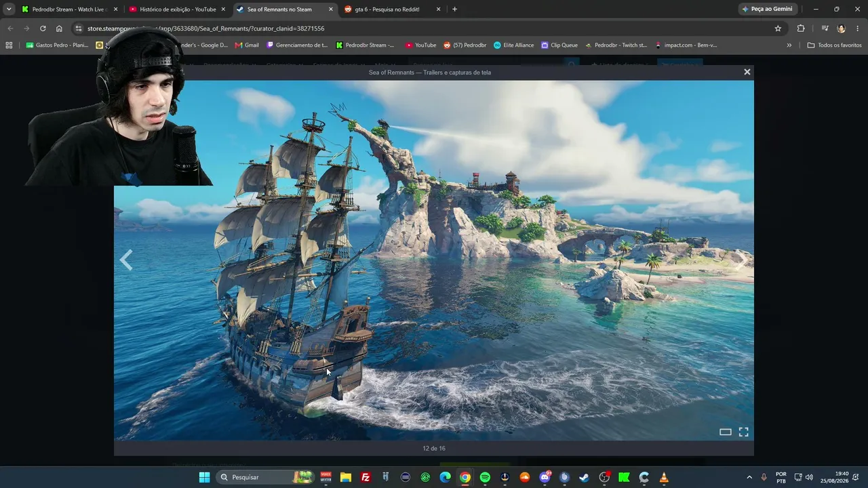Advance to the next screenshot

(x=742, y=260)
